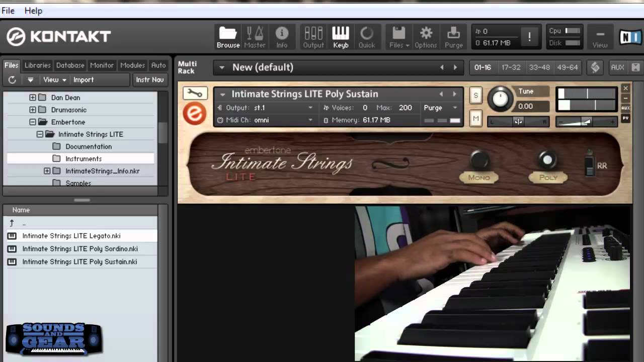The image size is (644, 362).
Task: Open the Files floppy-disk menu
Action: 399,38
